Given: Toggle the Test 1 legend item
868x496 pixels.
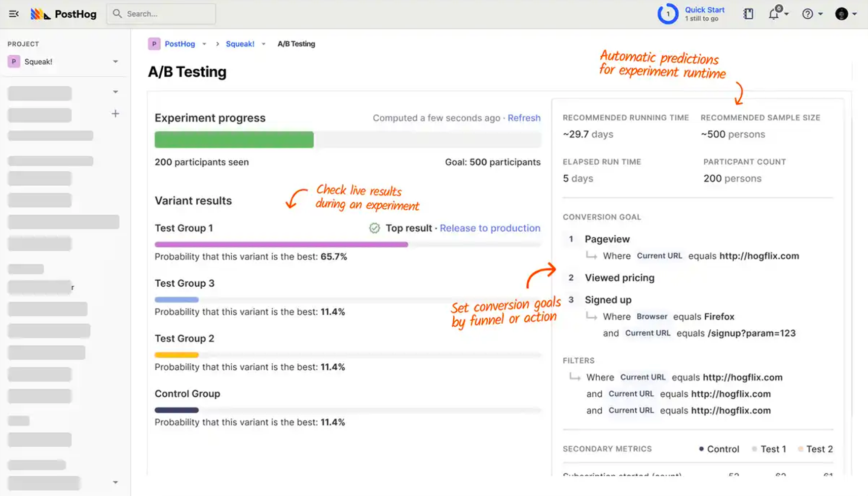Looking at the screenshot, I should (x=769, y=449).
